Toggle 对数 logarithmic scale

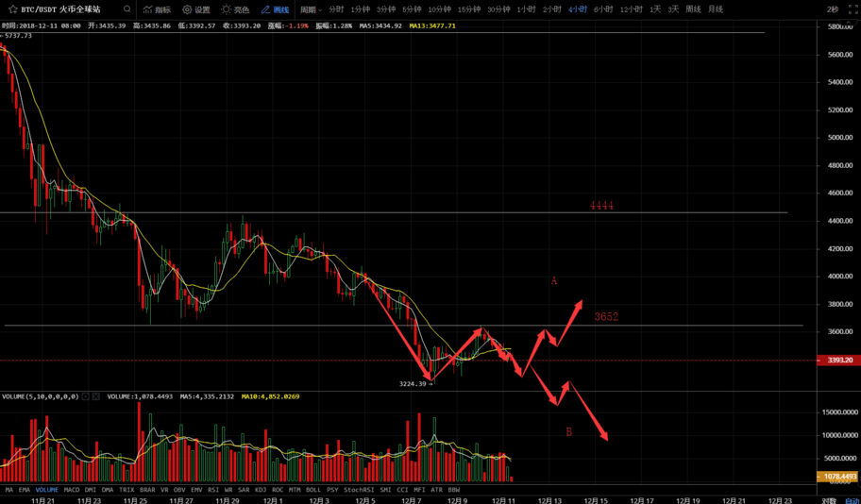[828, 500]
